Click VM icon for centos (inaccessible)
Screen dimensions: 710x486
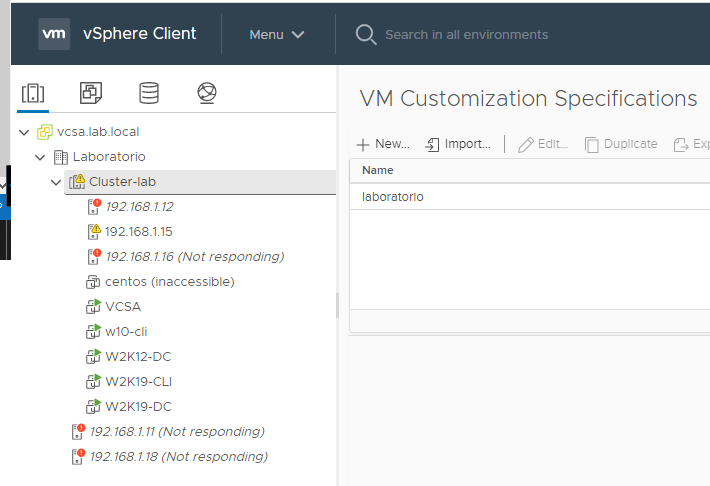click(x=93, y=282)
